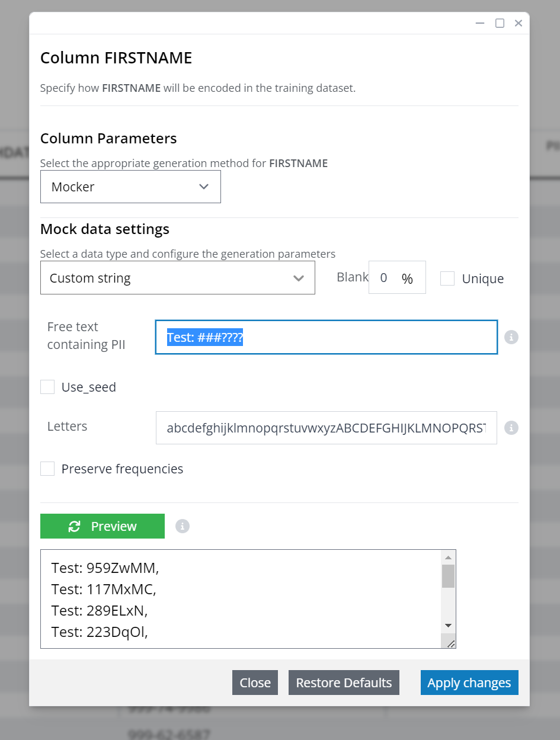Click the green Preview button
Screen dimensions: 560x740
pyautogui.click(x=103, y=526)
